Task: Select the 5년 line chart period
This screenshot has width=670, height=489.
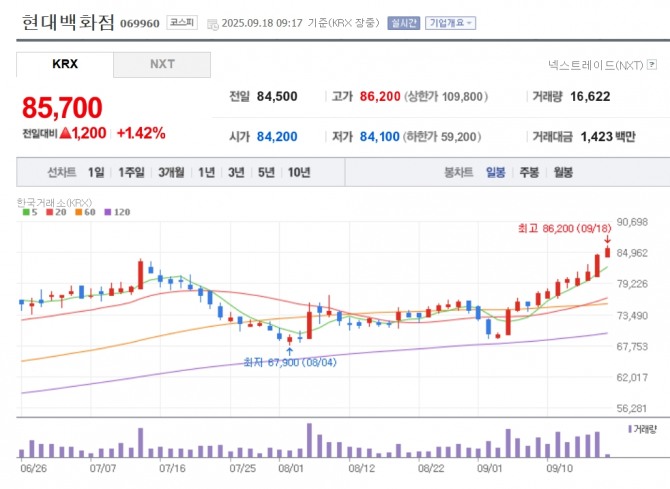Action: coord(266,172)
